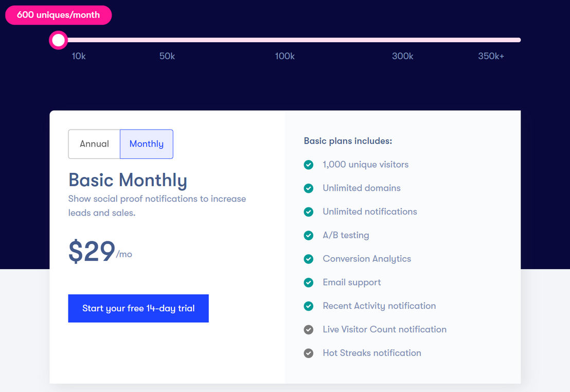Viewport: 570px width, 392px height.
Task: Click the Basic plans includes heading
Action: 348,141
